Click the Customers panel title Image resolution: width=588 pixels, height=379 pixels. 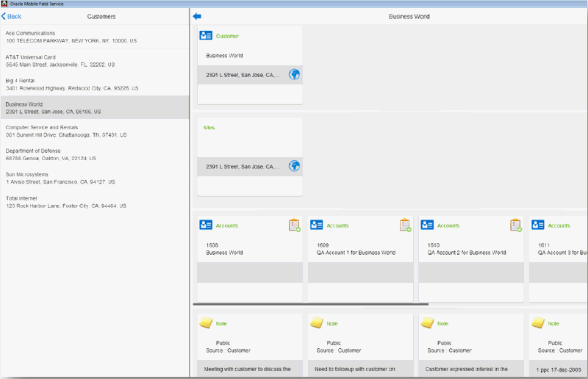pos(101,16)
